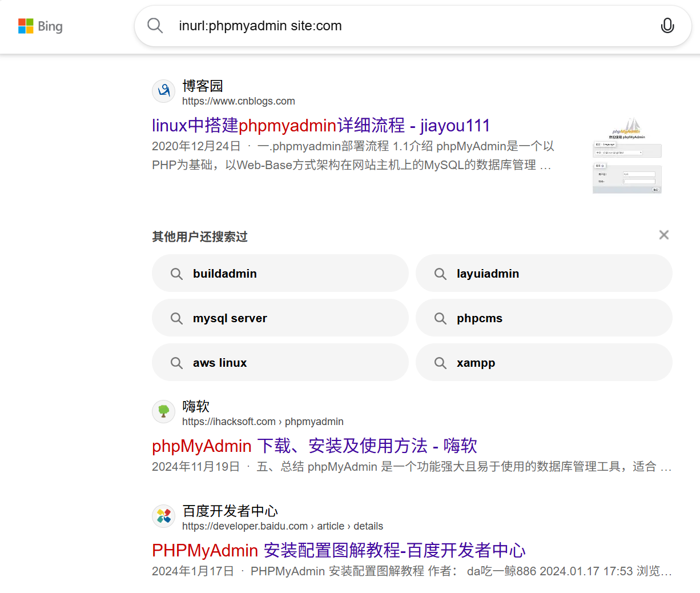
Task: Search related term layuiadmin
Action: (544, 273)
